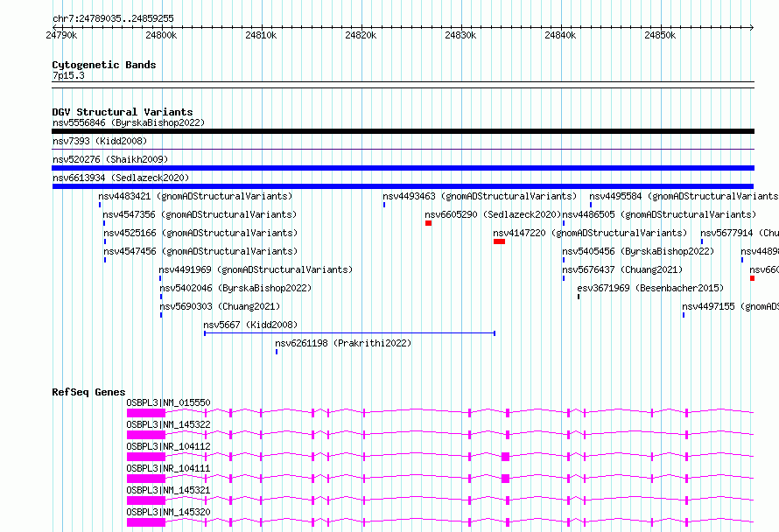Open the nsv6261198 Prakrithi2022 label
The height and width of the screenshot is (532, 779).
[x=343, y=343]
